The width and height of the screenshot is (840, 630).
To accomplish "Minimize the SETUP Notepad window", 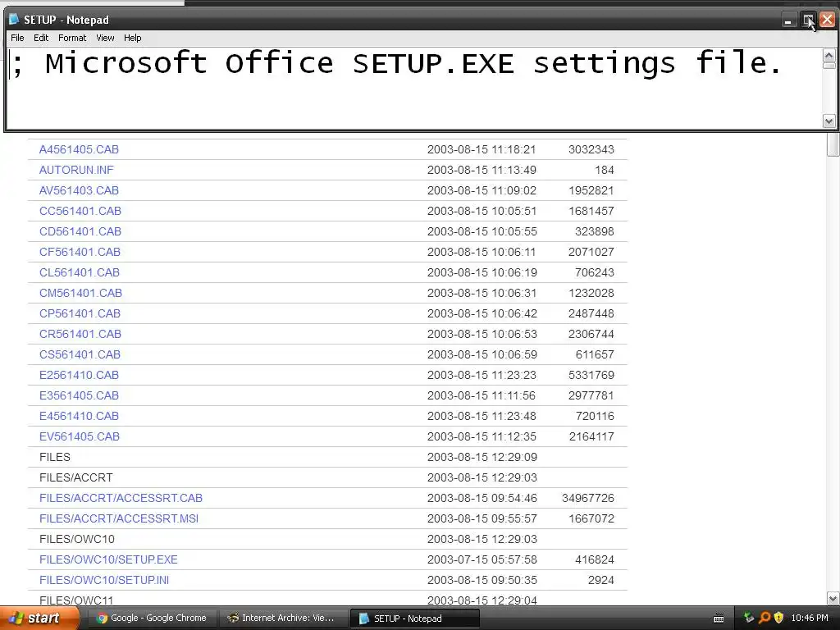I will [788, 21].
